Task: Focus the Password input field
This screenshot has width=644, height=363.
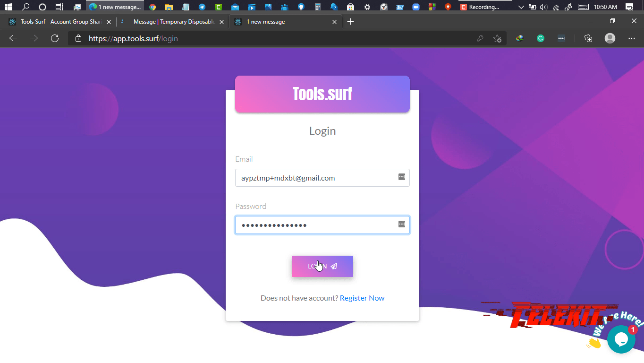Action: (322, 225)
